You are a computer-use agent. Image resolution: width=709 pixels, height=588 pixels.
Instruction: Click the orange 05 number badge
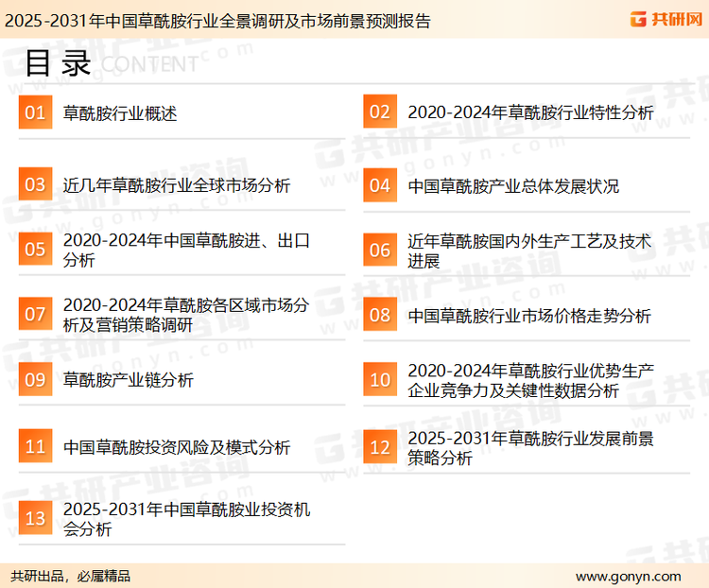coord(35,249)
